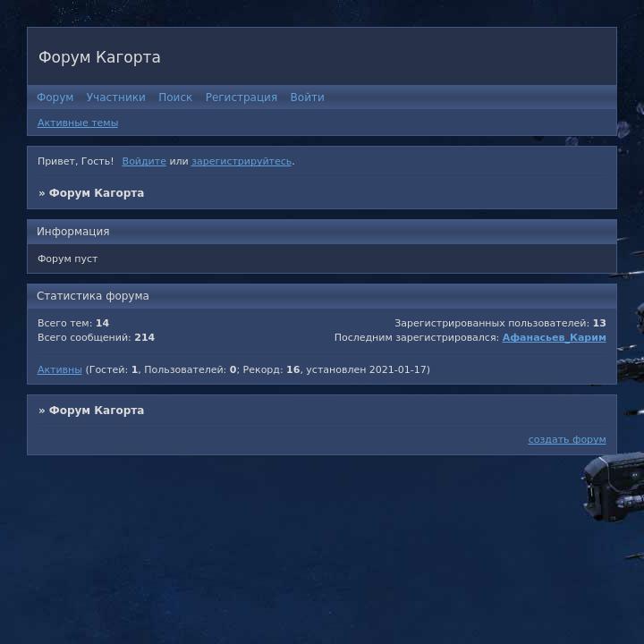Select Войти in the navigation bar
Image resolution: width=644 pixels, height=644 pixels.
pyautogui.click(x=307, y=97)
